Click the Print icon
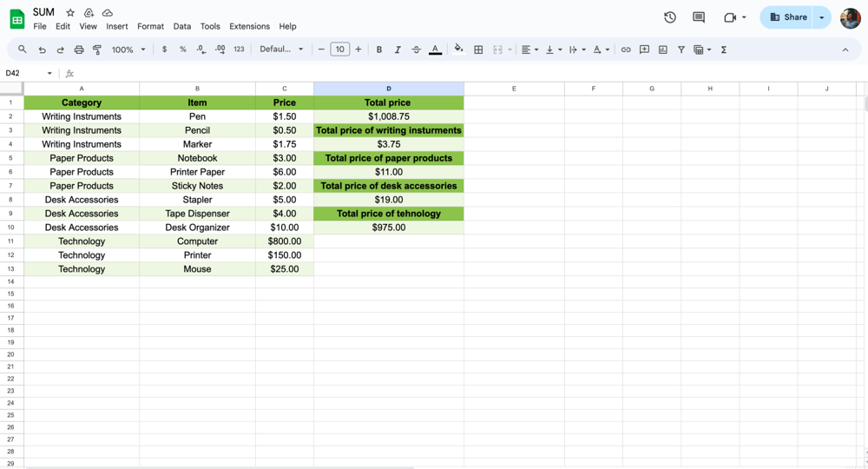Screen dimensions: 868x469 (x=79, y=50)
